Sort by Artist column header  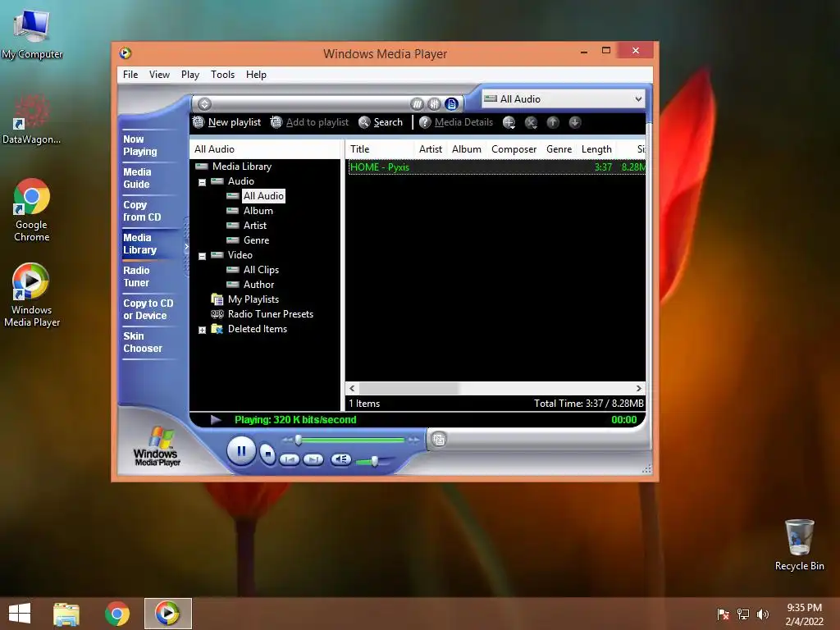point(430,149)
